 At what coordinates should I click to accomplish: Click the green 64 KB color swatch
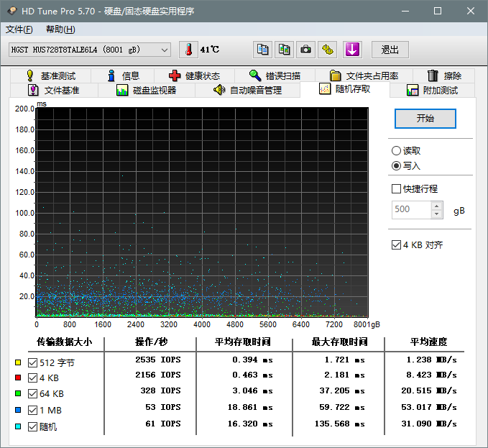[x=18, y=393]
